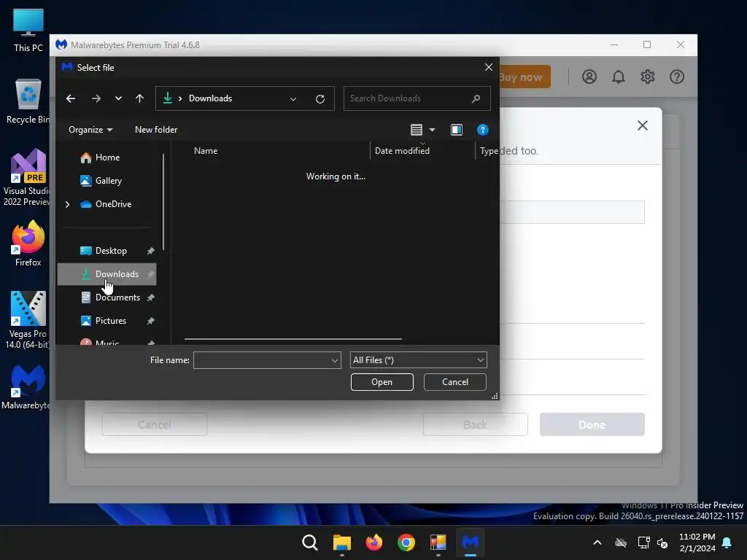The width and height of the screenshot is (747, 560).
Task: Open Vegas Pro 14.0 shortcut
Action: (x=28, y=320)
